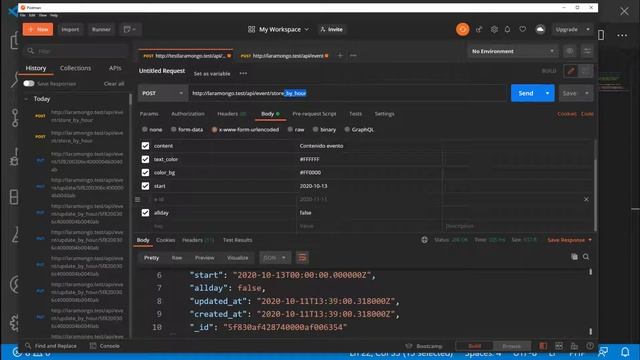
Task: Click VS Code feedback icon in status bar
Action: pyautogui.click(x=603, y=351)
